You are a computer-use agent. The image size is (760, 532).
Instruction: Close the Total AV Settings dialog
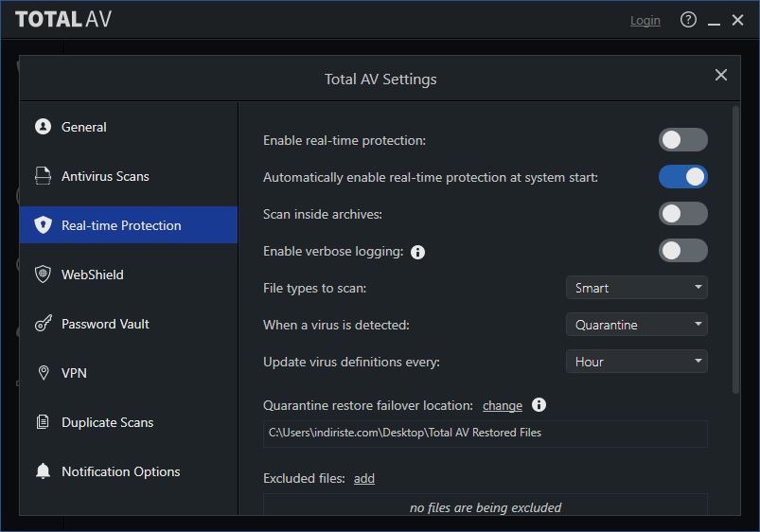[721, 75]
